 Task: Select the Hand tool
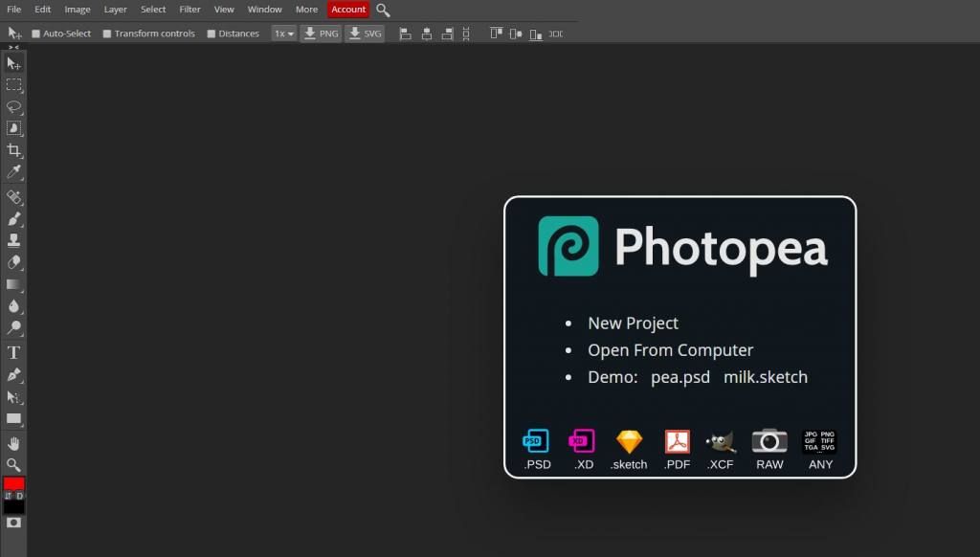[13, 442]
